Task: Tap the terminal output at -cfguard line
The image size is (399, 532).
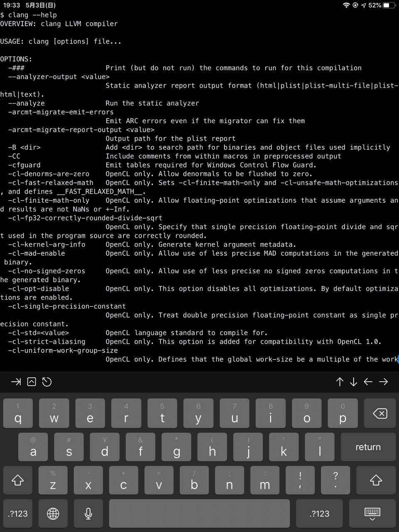Action: (25, 165)
